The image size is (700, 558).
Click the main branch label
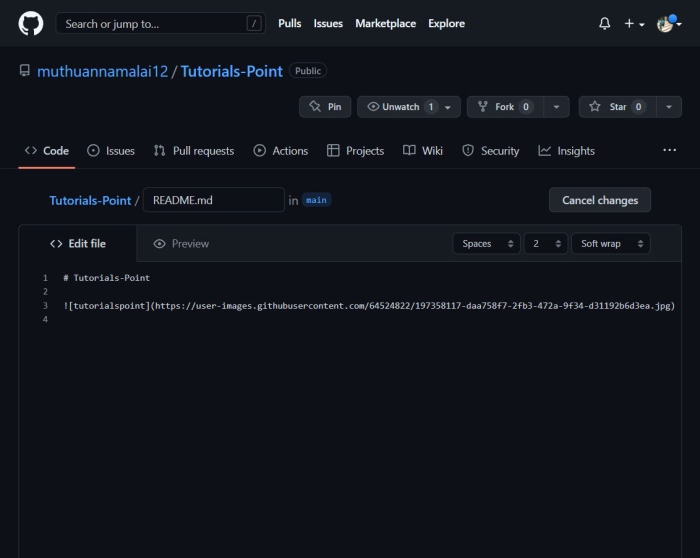[316, 200]
